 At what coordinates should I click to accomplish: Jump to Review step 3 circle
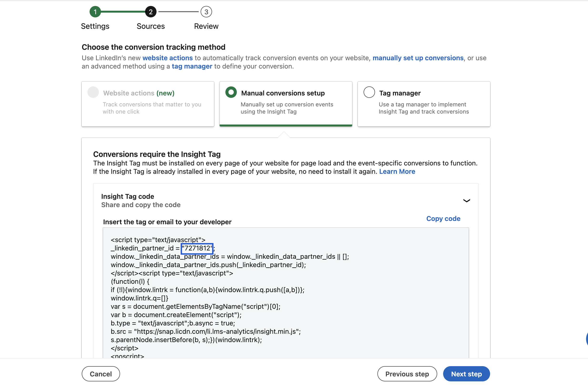pyautogui.click(x=206, y=12)
